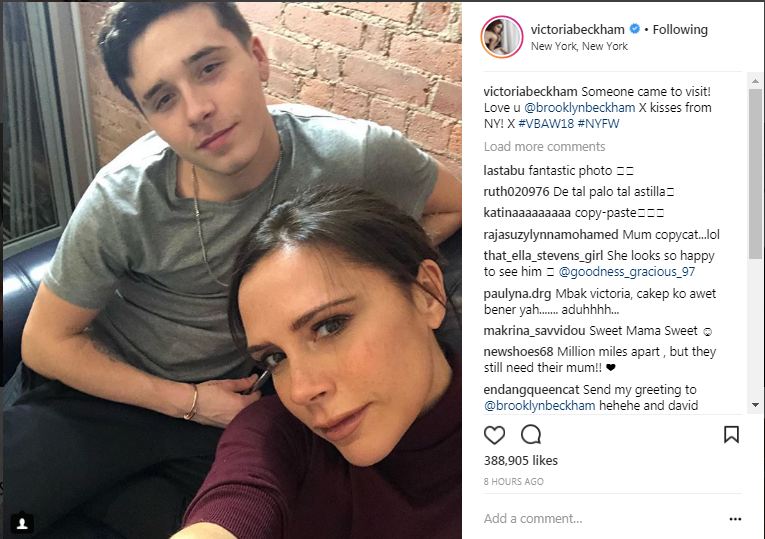Expand Load more comments
This screenshot has width=765, height=539.
pos(544,146)
